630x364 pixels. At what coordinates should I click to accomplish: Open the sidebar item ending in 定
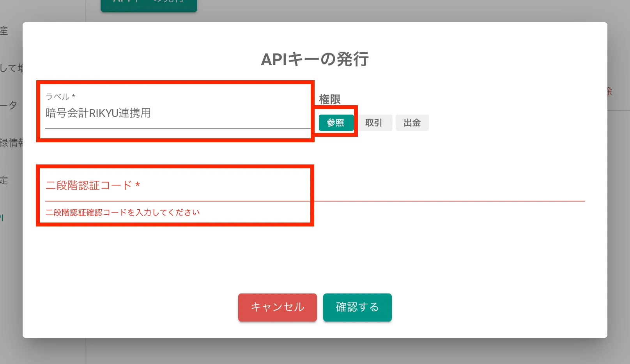point(4,180)
